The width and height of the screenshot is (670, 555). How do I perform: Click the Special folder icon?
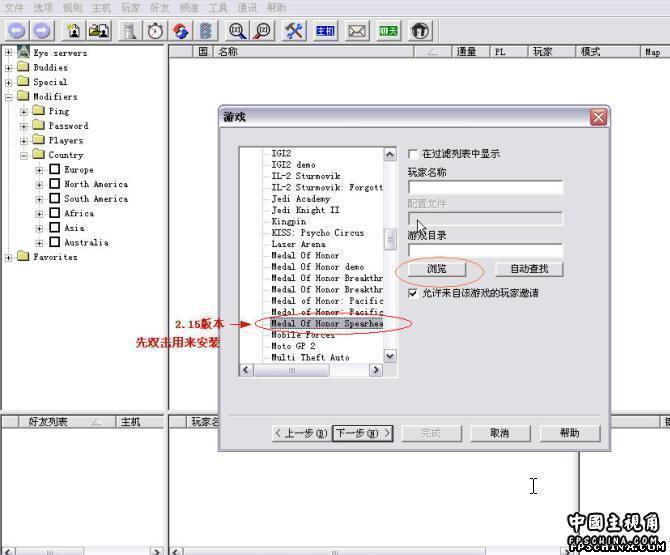click(x=24, y=82)
